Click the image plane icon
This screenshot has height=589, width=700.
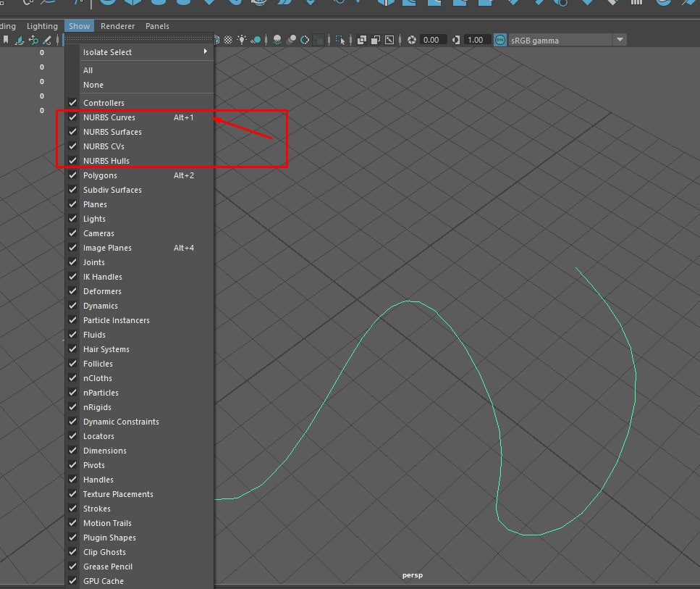point(20,41)
